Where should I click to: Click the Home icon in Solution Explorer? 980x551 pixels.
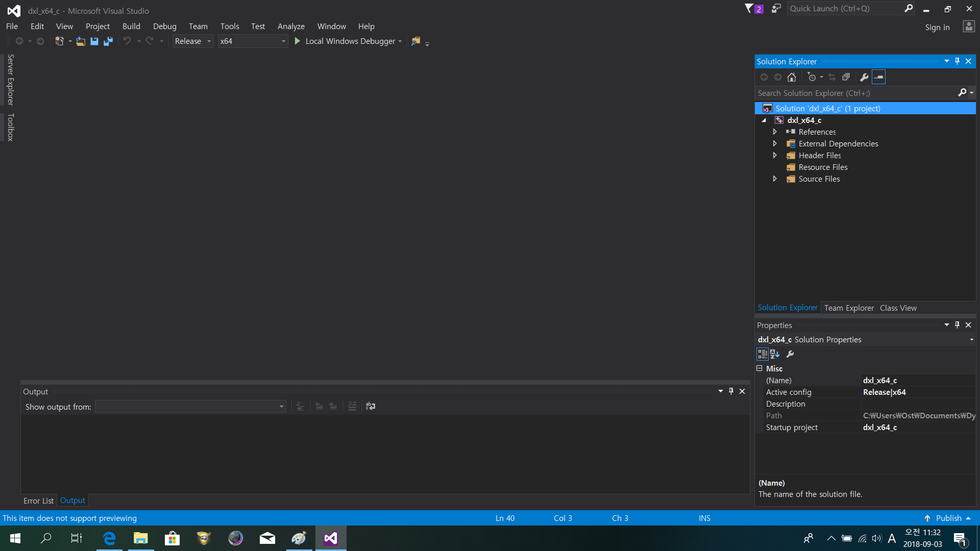coord(792,77)
